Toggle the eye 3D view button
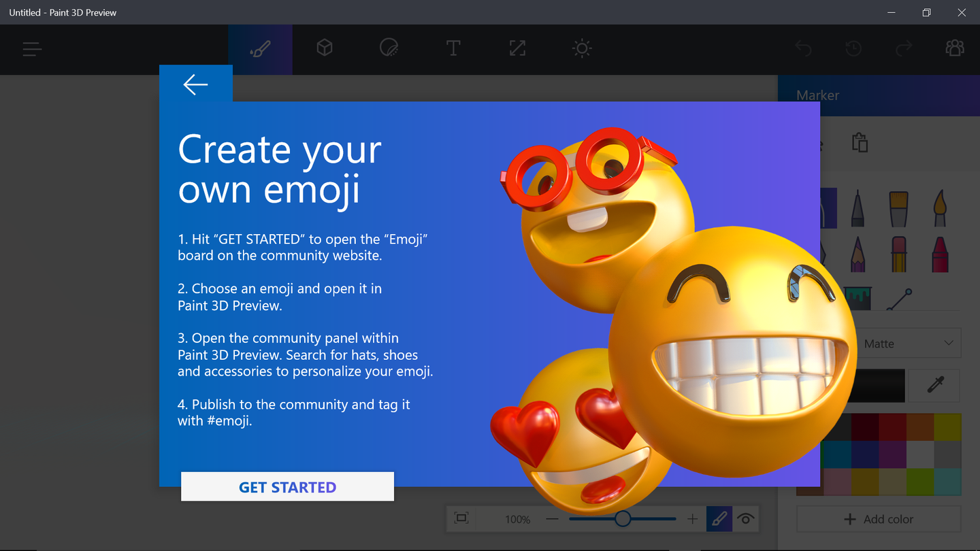This screenshot has height=551, width=980. pos(745,519)
